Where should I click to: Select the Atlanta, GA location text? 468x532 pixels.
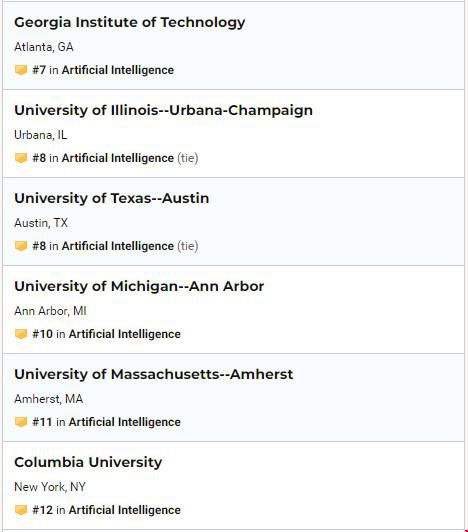point(44,47)
